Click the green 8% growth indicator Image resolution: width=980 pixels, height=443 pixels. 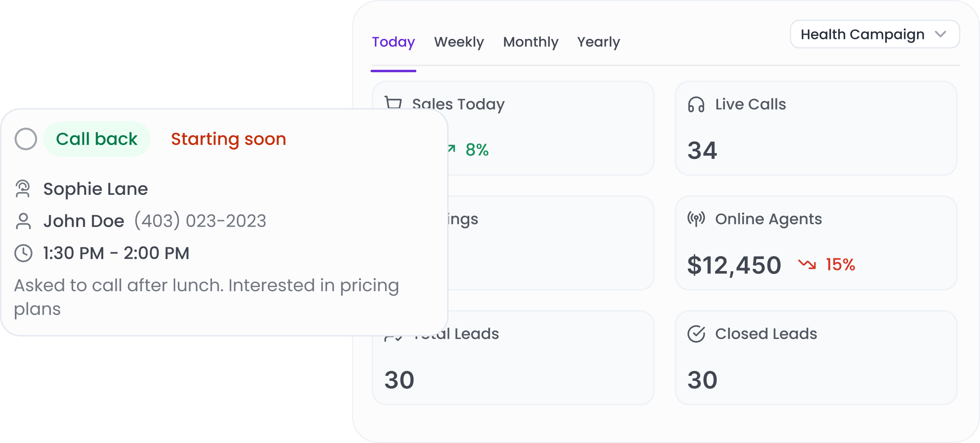(477, 149)
